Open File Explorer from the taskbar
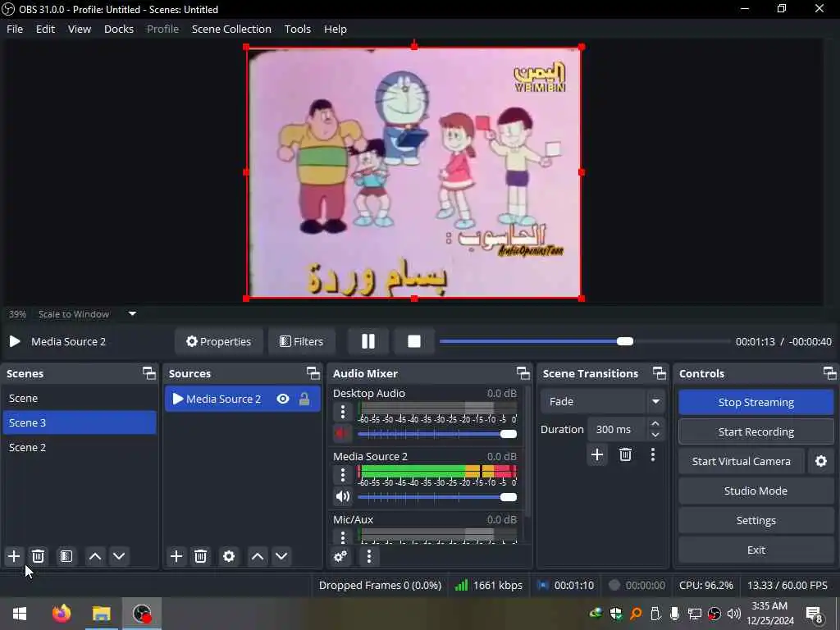 coord(101,613)
